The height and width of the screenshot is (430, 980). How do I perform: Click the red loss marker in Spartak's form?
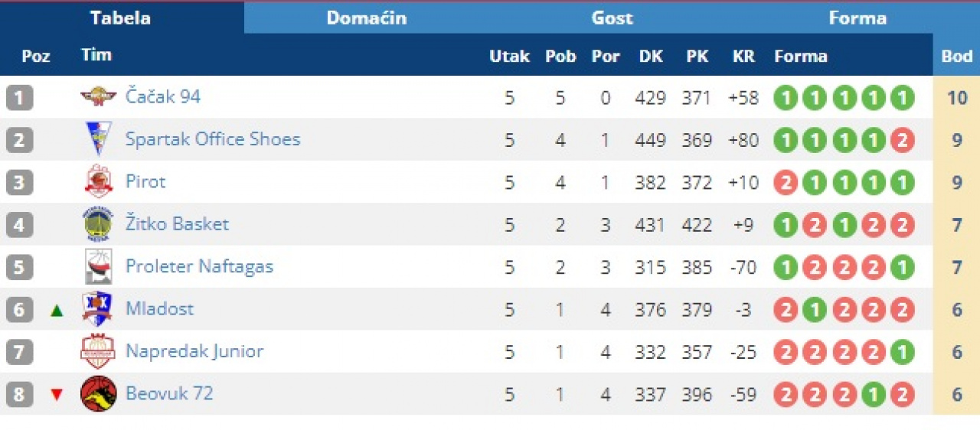pos(903,141)
